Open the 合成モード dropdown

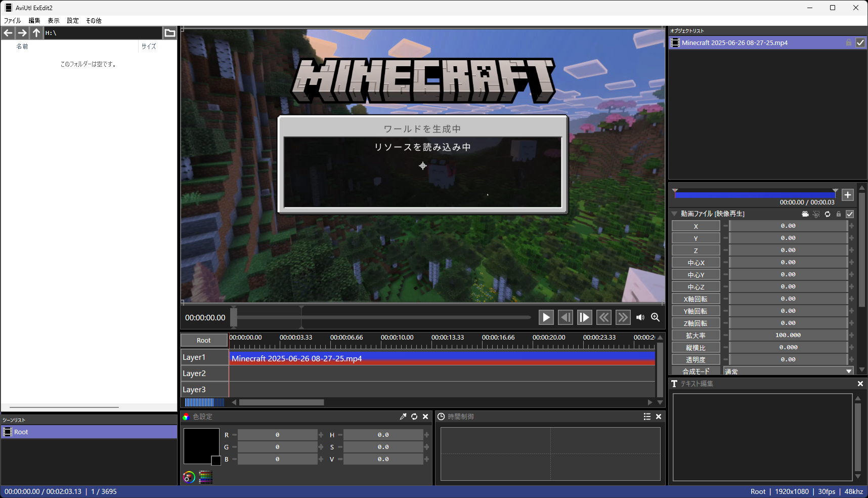pos(789,371)
